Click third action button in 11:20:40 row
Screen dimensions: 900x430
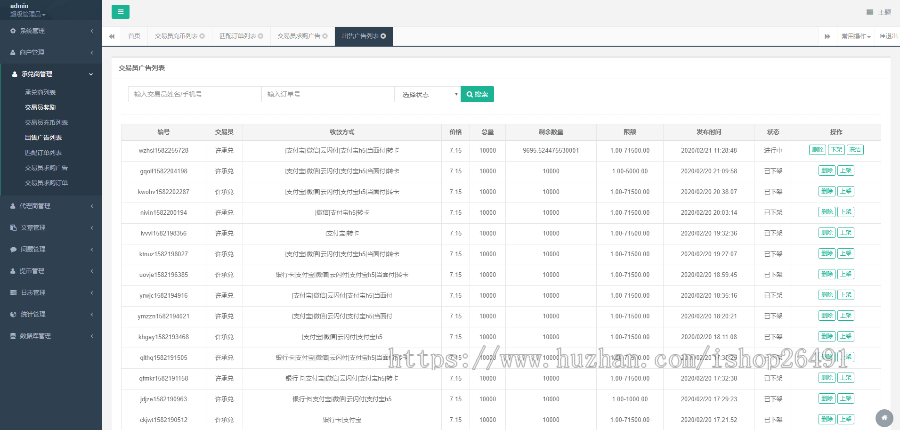coord(855,150)
